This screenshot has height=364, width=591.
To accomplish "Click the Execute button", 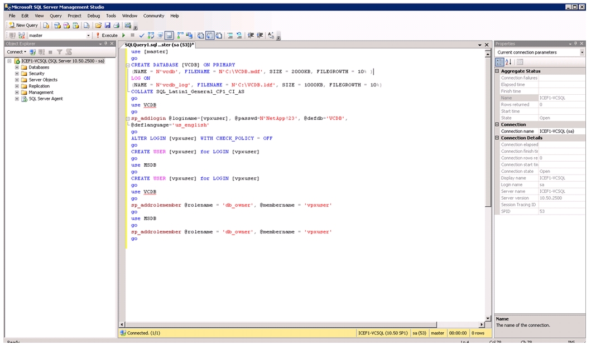I will (107, 35).
